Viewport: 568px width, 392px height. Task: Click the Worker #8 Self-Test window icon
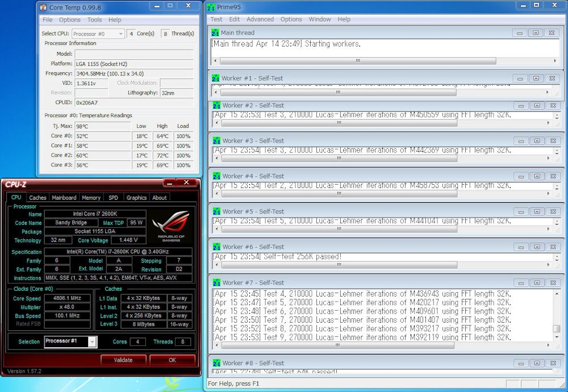(x=216, y=363)
